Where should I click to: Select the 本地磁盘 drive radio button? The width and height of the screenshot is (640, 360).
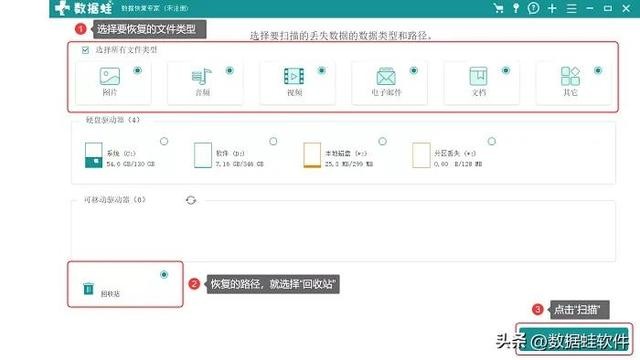[x=382, y=141]
